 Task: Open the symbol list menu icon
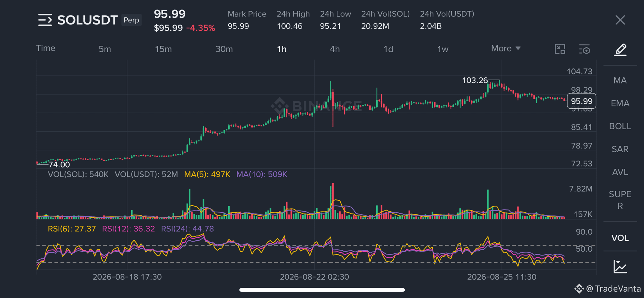pyautogui.click(x=45, y=20)
